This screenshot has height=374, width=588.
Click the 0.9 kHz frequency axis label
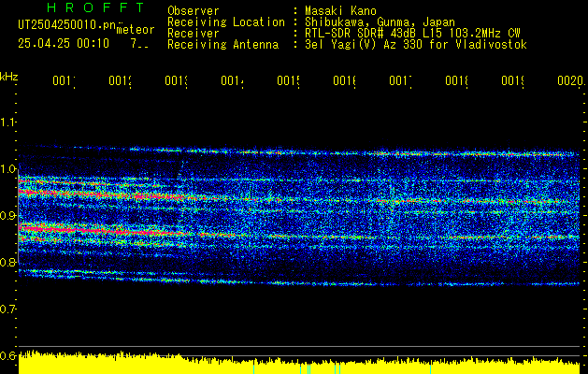pos(7,216)
